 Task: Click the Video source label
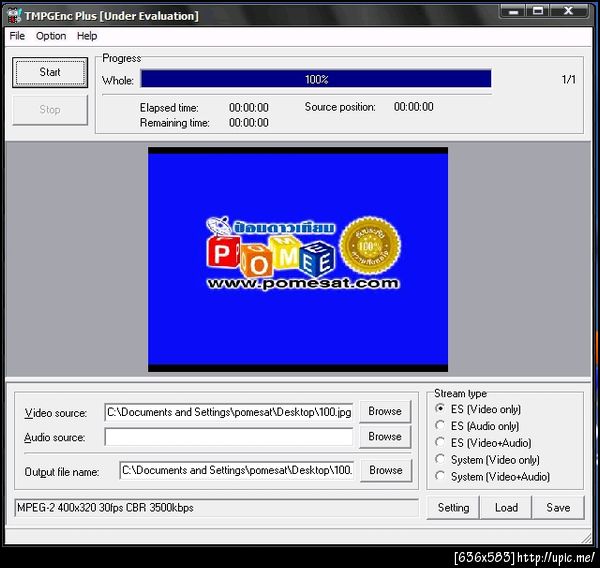56,413
